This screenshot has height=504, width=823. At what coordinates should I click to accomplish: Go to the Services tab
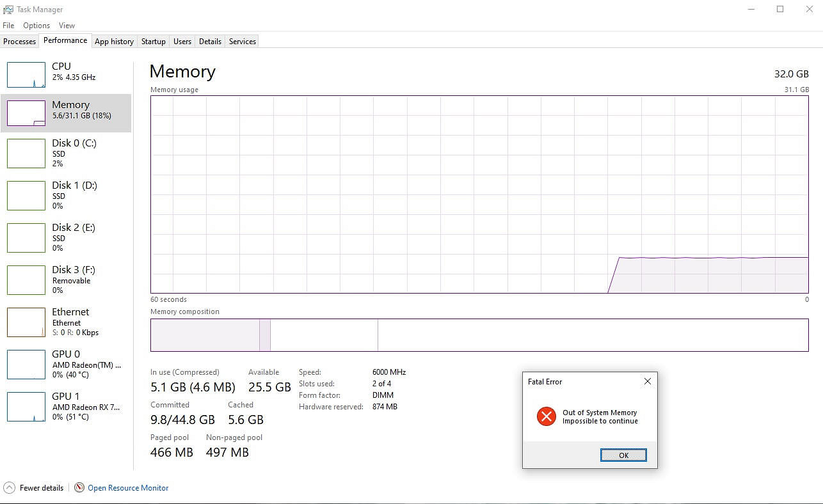tap(243, 42)
